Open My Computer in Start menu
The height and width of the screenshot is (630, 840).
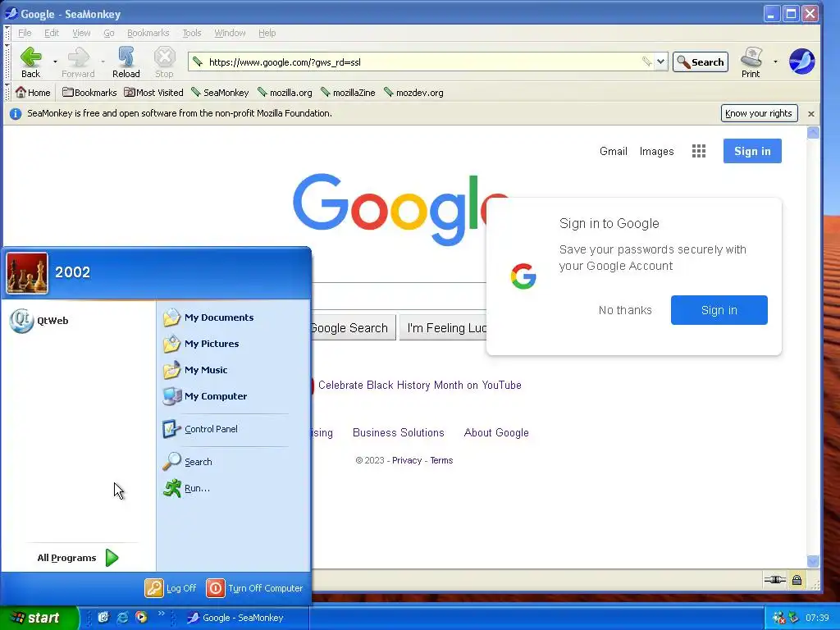[x=204, y=396]
